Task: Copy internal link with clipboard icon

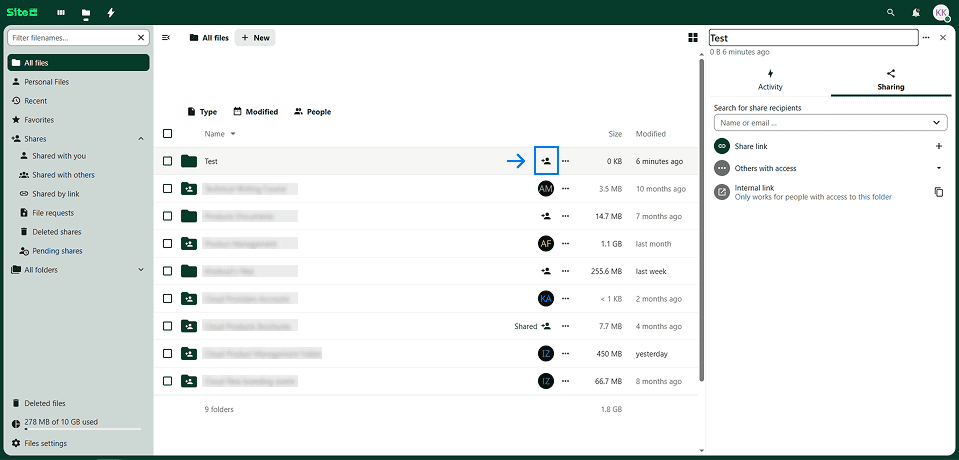Action: click(938, 192)
